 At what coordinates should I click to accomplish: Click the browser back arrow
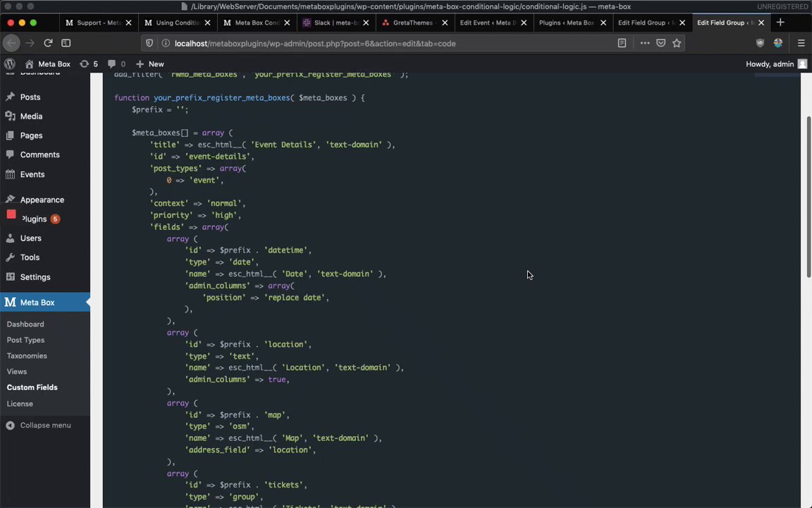tap(12, 43)
